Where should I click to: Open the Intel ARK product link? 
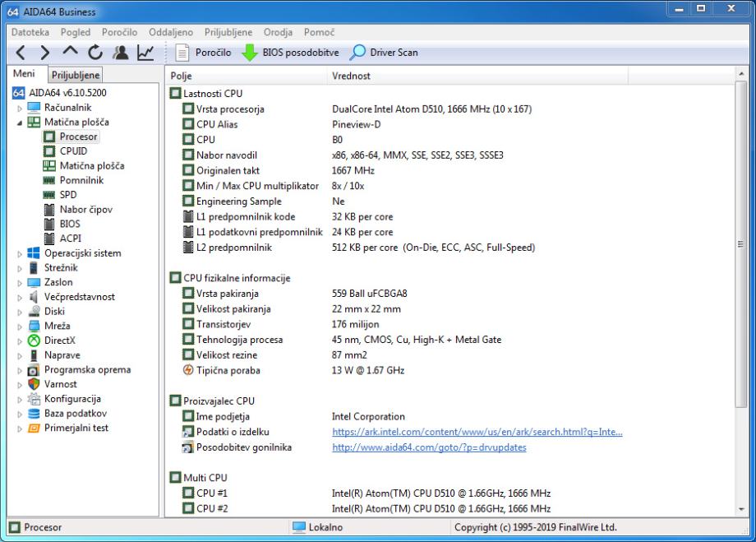[x=477, y=432]
